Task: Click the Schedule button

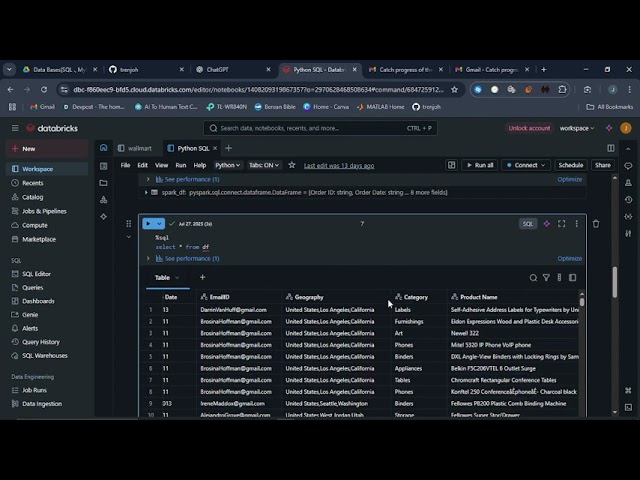Action: click(571, 165)
